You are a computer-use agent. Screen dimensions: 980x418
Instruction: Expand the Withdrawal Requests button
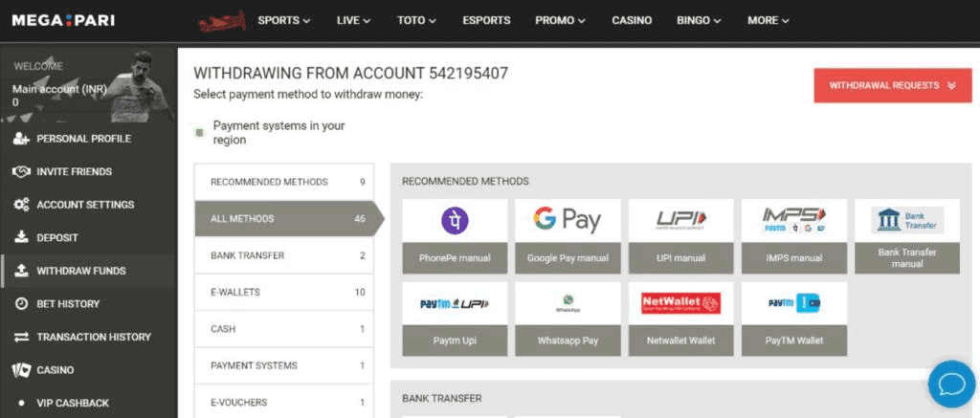pos(892,85)
